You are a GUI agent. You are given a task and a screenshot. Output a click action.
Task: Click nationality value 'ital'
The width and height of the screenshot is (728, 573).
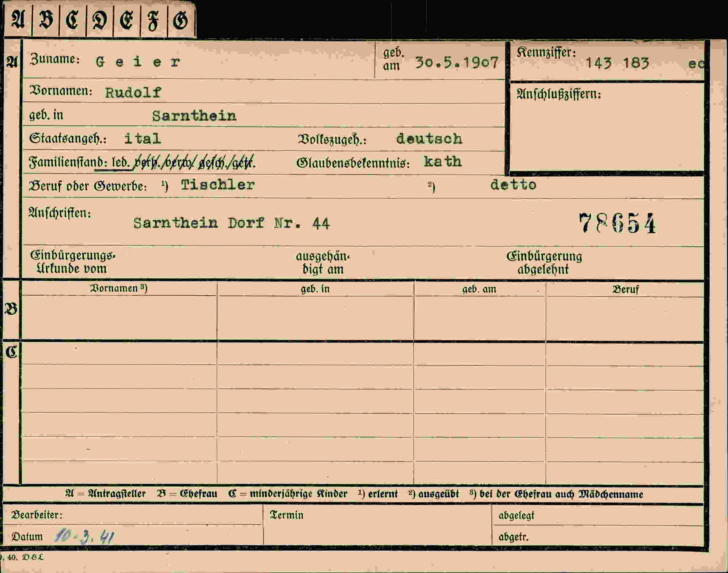pyautogui.click(x=142, y=139)
